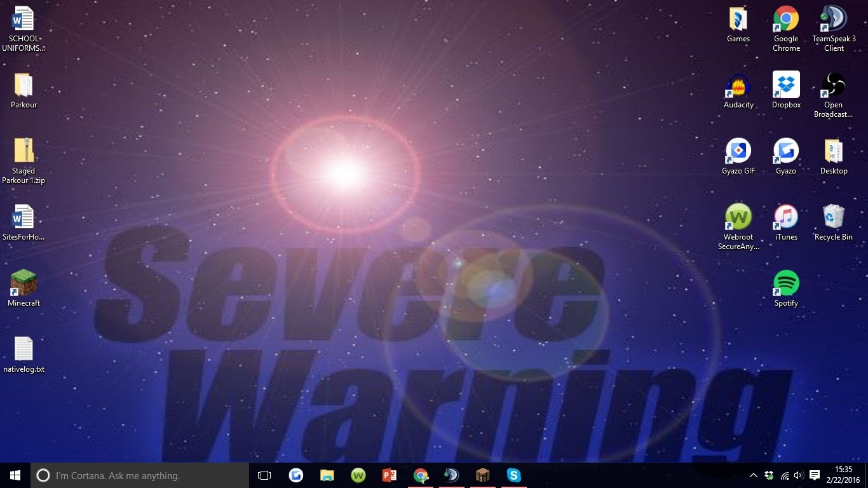Viewport: 868px width, 488px height.
Task: Show hidden system tray icons
Action: click(754, 475)
